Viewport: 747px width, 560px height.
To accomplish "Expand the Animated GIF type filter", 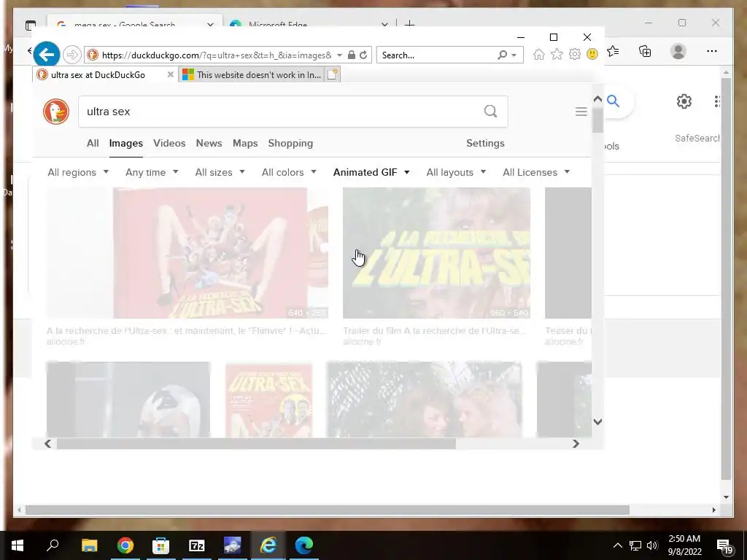I will [x=371, y=172].
